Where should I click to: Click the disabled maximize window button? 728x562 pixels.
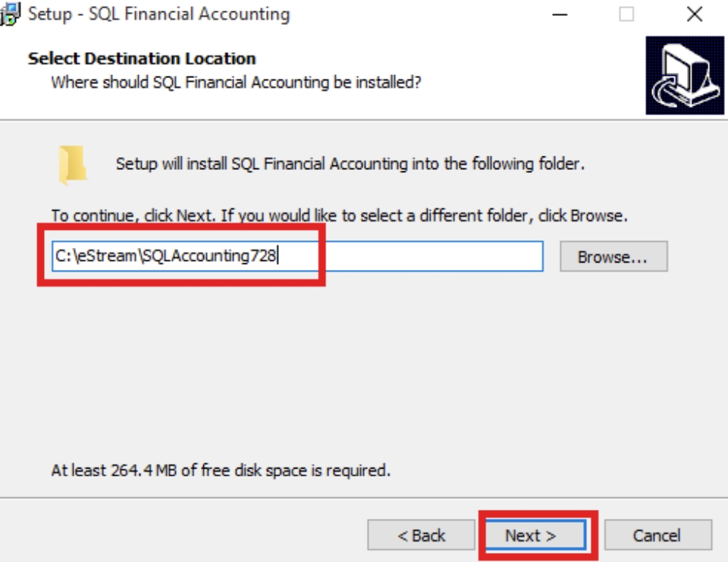pos(626,14)
